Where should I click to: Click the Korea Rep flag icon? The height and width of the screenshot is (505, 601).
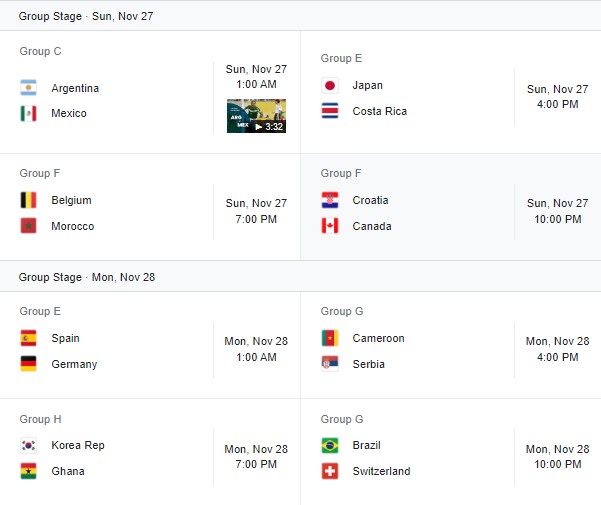28,445
